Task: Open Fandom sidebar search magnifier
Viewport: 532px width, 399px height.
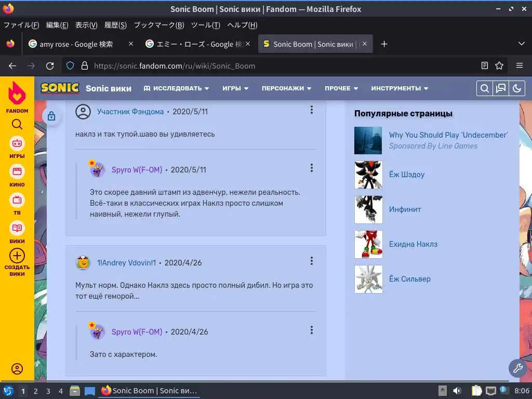Action: [x=17, y=124]
